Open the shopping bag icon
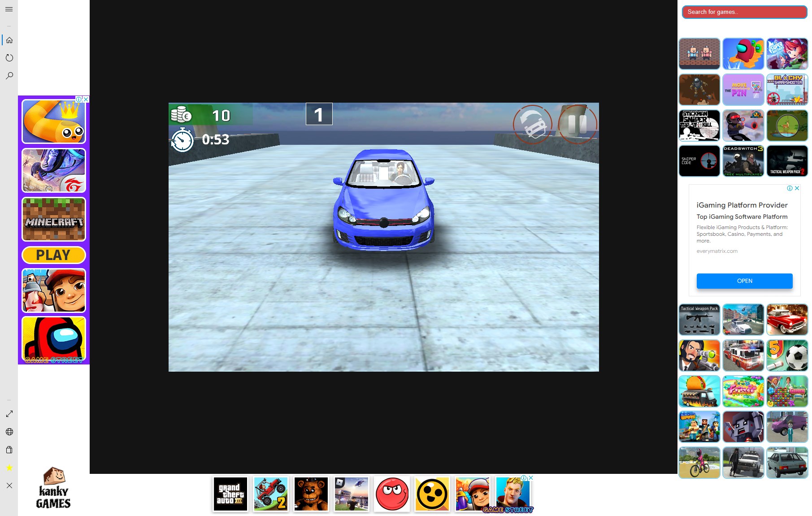This screenshot has width=812, height=516. click(9, 450)
